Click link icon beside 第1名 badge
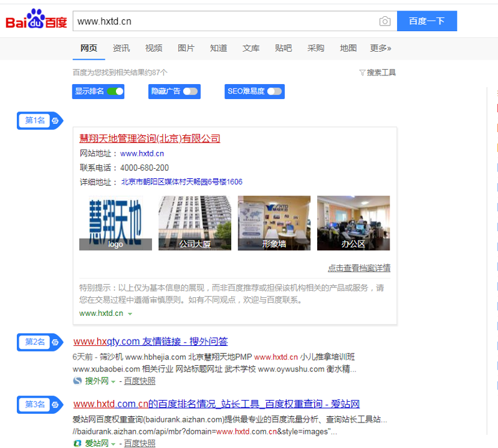 (55, 121)
